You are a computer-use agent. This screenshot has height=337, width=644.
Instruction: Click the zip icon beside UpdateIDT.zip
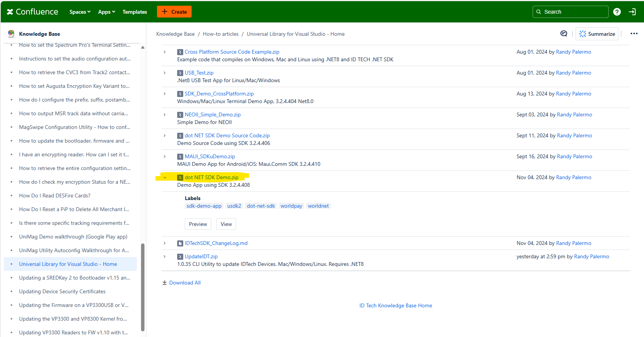click(180, 257)
